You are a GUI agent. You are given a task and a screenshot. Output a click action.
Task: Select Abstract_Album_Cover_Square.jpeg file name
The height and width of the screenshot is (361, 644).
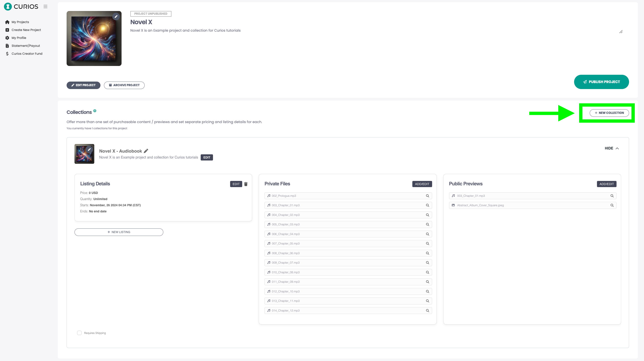pyautogui.click(x=480, y=205)
